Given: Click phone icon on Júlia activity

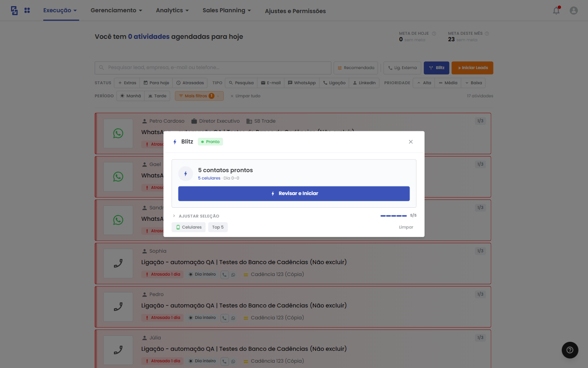Looking at the screenshot, I should 118,350.
